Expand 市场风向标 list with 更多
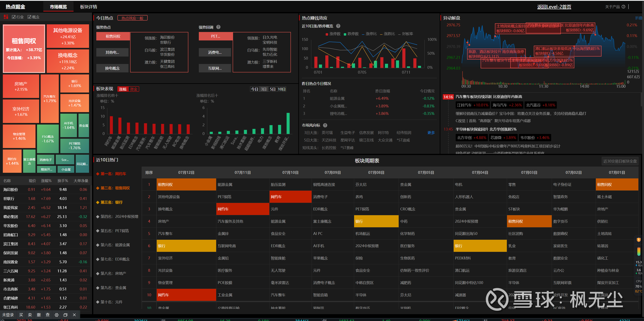Viewport: 644px width, 321px height. (x=431, y=133)
